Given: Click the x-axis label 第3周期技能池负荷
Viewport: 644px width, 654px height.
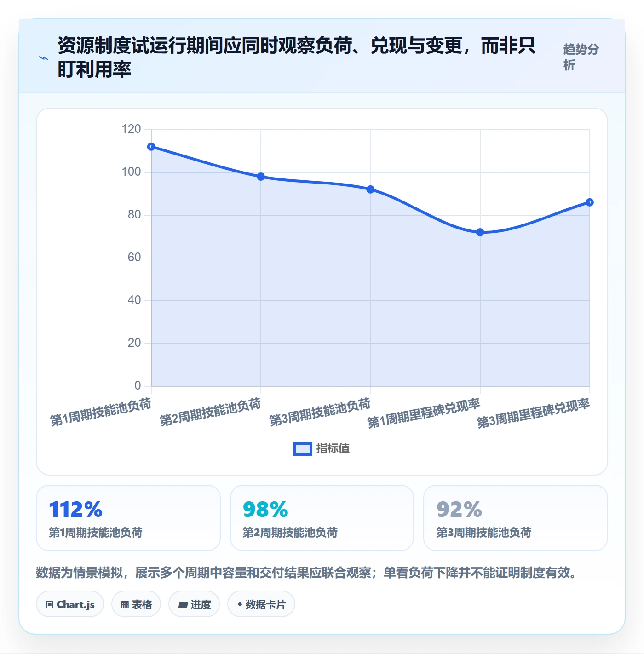Looking at the screenshot, I should 320,412.
